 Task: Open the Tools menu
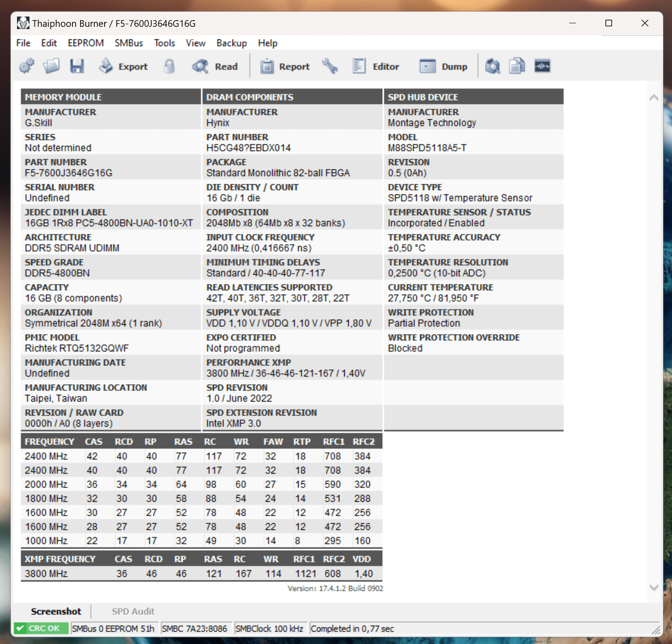point(165,43)
